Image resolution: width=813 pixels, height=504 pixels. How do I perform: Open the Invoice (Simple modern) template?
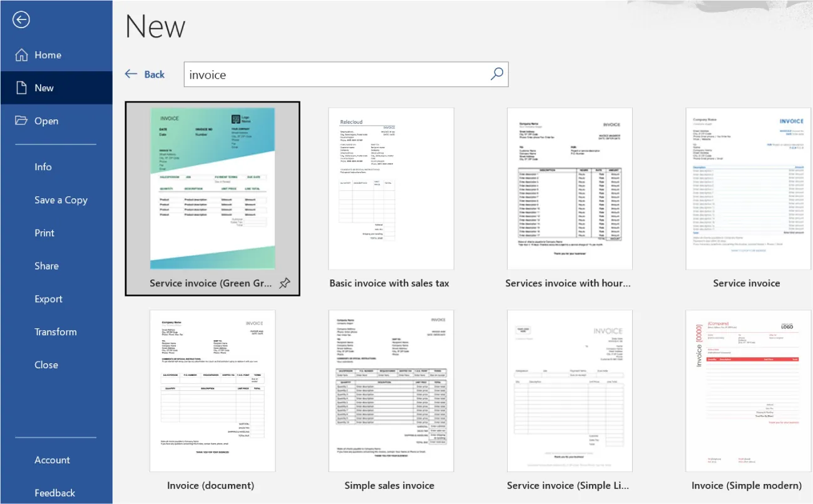pos(747,390)
